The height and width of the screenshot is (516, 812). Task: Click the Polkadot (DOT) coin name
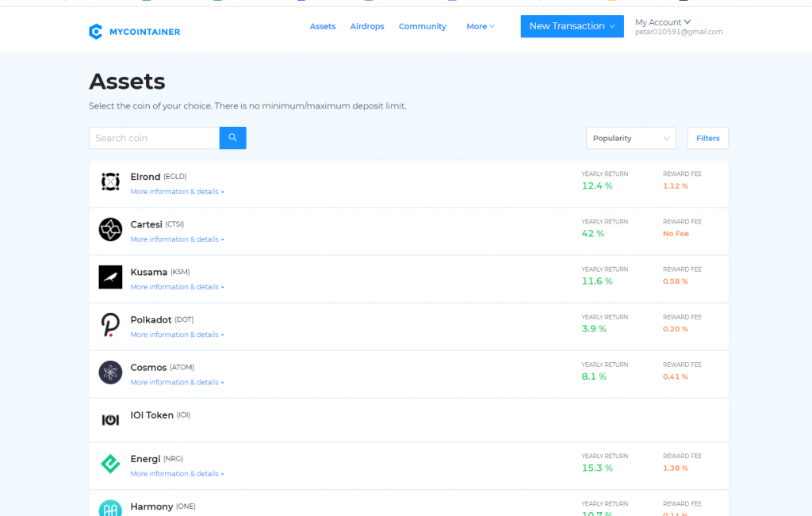click(162, 319)
